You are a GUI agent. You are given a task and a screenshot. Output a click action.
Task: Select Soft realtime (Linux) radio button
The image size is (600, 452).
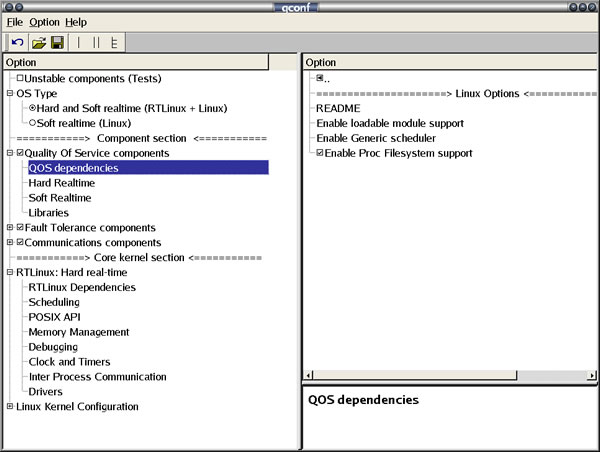pos(32,123)
